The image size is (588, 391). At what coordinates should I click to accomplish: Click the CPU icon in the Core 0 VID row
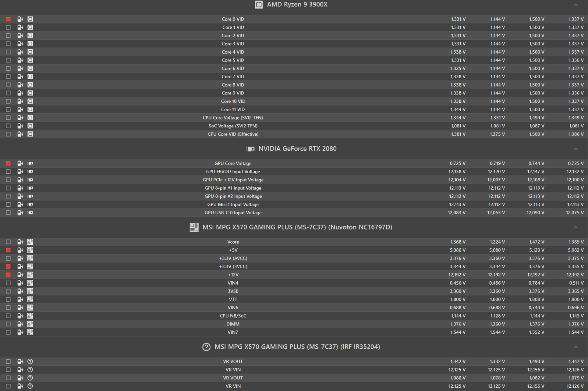pos(30,19)
